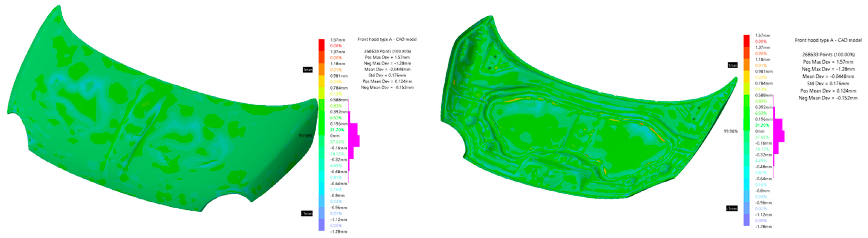Click 'Neg Max Dev = -1.28mm' in the inner-side view statistics

[x=828, y=69]
